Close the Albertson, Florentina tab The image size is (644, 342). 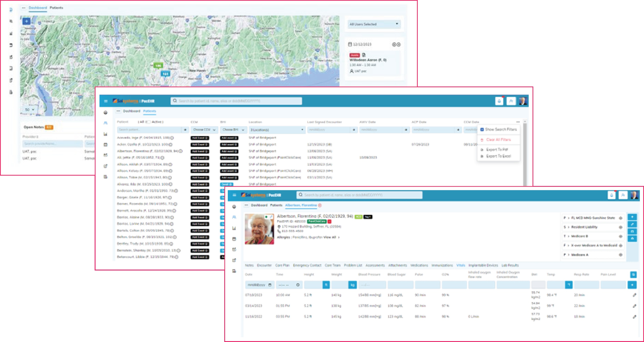(320, 205)
